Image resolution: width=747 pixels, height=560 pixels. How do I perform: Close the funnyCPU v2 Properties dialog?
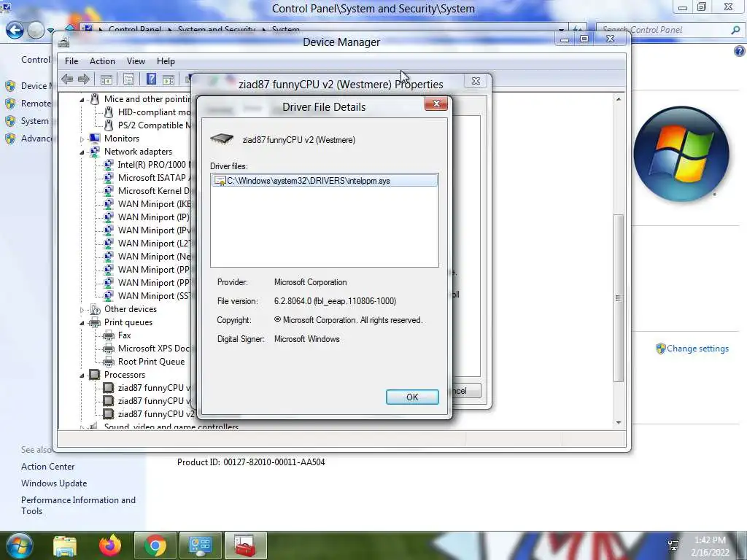476,81
